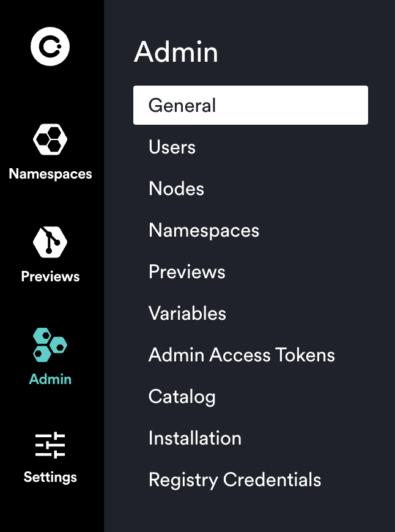This screenshot has width=395, height=532.
Task: Select Namespaces under Admin
Action: (204, 230)
